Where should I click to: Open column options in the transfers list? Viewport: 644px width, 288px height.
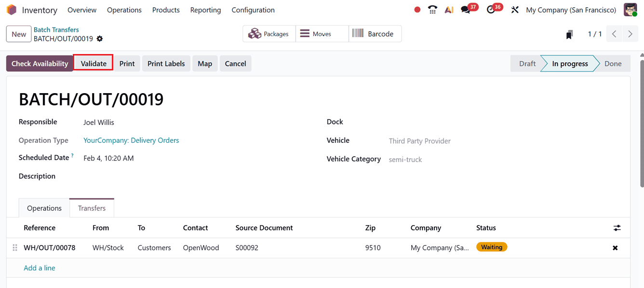[x=617, y=227]
